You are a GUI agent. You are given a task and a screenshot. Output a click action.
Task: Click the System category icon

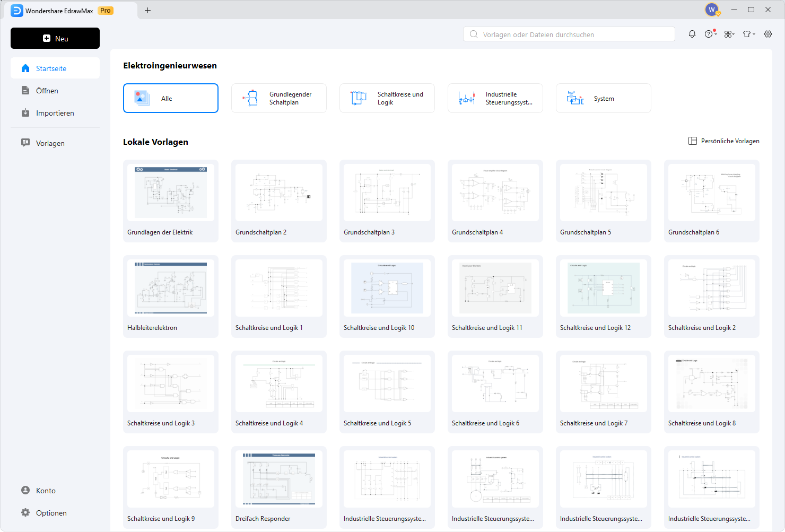click(x=575, y=98)
